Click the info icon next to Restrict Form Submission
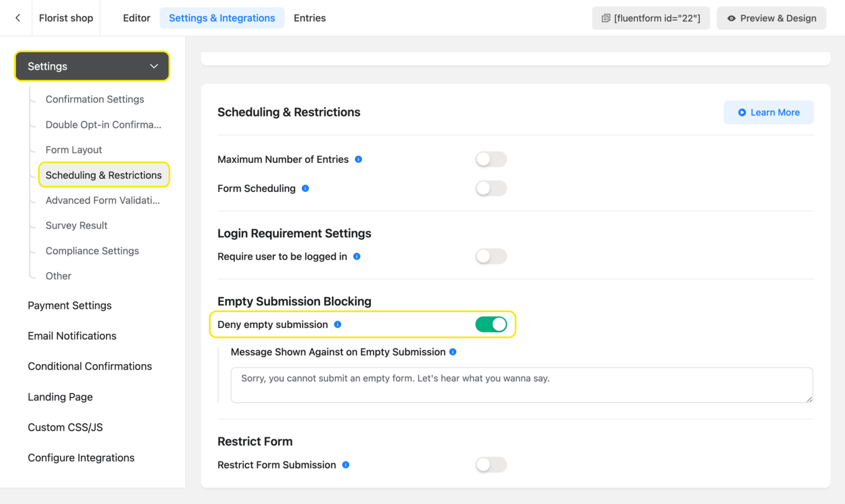The height and width of the screenshot is (504, 845). point(345,464)
